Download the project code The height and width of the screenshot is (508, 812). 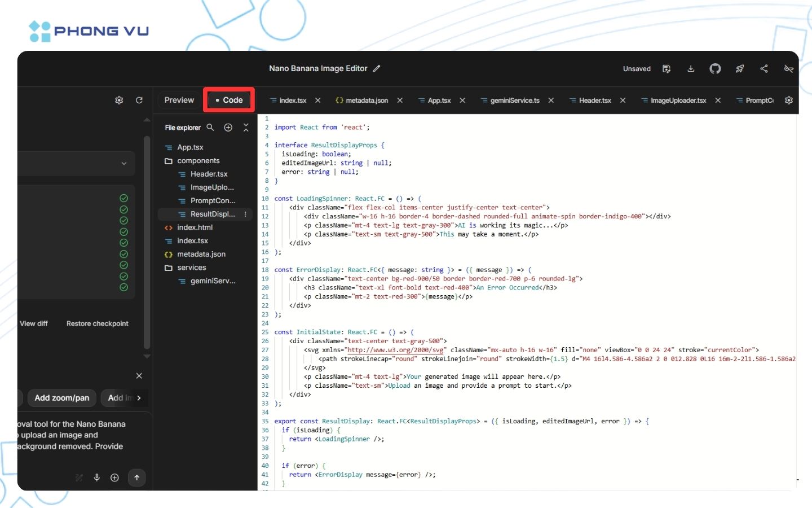click(691, 68)
